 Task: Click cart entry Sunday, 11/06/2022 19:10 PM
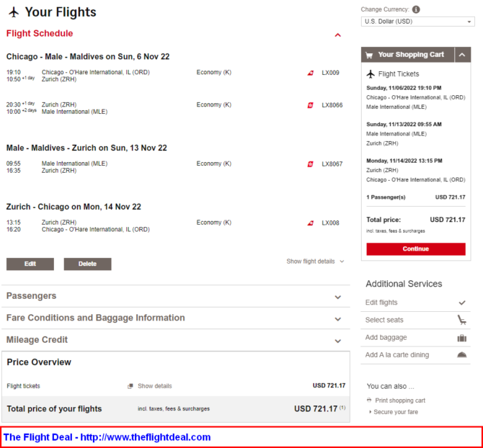[x=404, y=88]
